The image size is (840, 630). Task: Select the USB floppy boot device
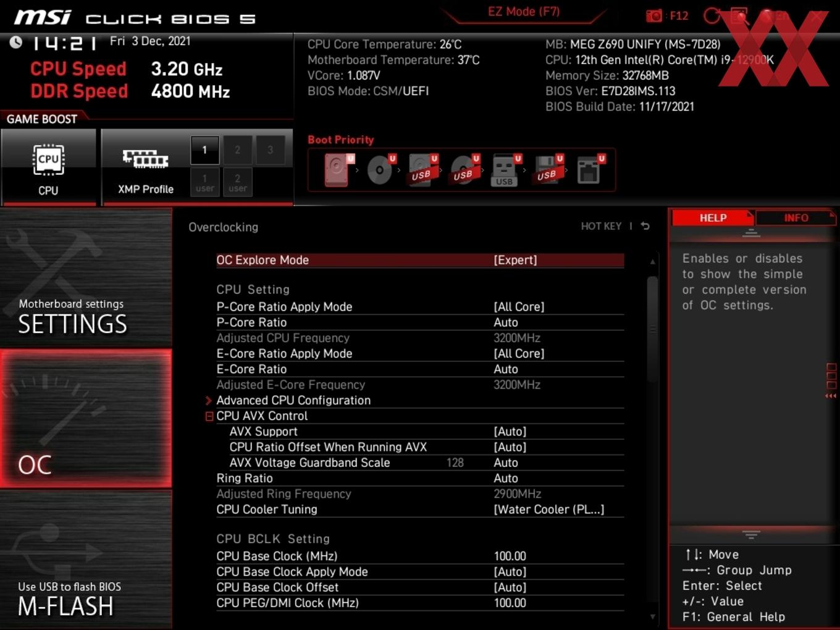tap(548, 170)
